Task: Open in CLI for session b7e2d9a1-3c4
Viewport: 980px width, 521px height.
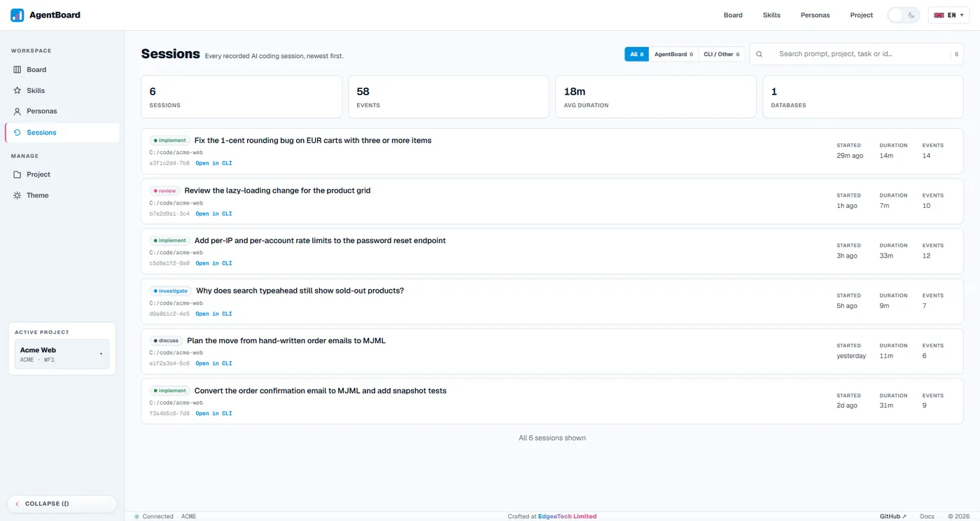Action: tap(213, 214)
